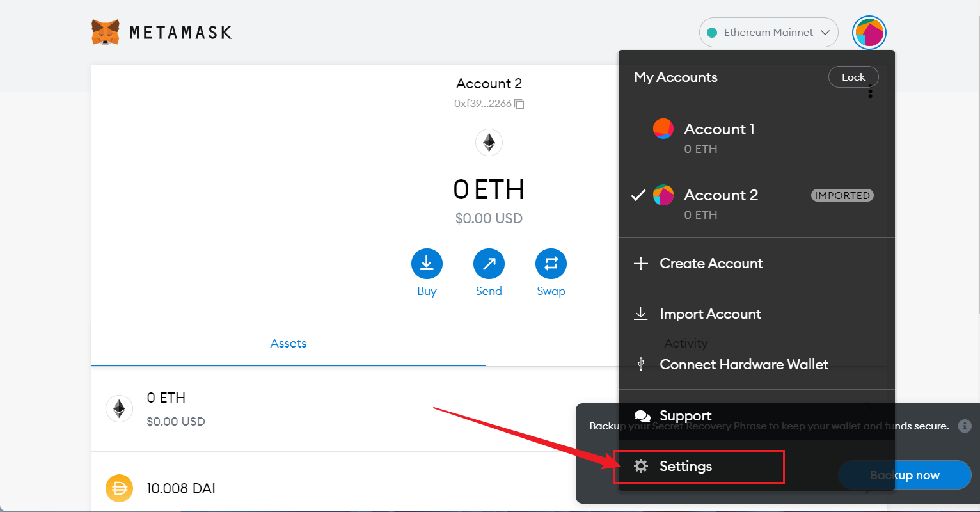This screenshot has width=980, height=512.
Task: Open Support from the accounts menu
Action: [x=684, y=415]
